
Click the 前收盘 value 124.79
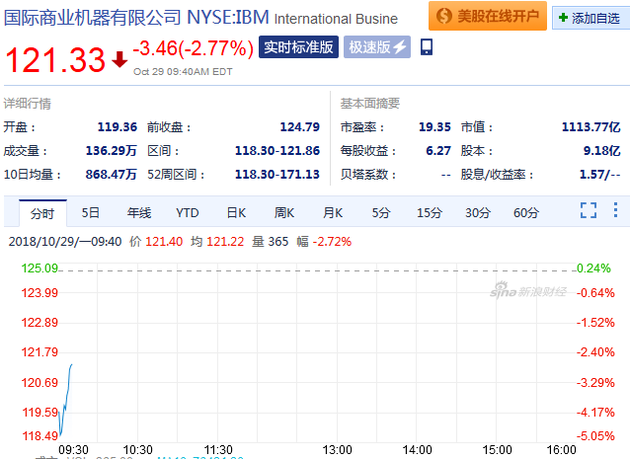point(300,127)
